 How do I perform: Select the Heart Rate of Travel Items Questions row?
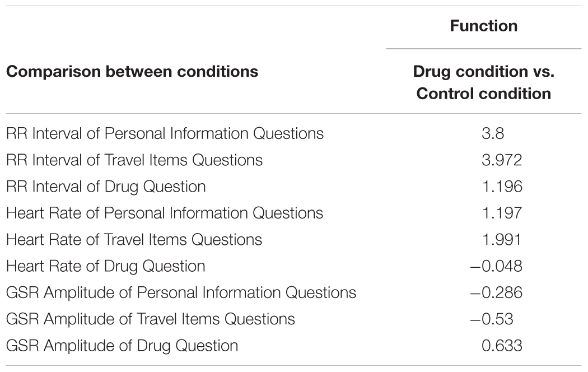pyautogui.click(x=293, y=240)
